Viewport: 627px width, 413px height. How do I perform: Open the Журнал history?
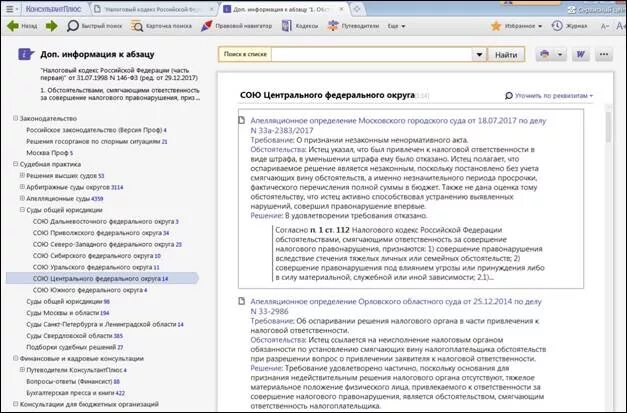pyautogui.click(x=569, y=26)
